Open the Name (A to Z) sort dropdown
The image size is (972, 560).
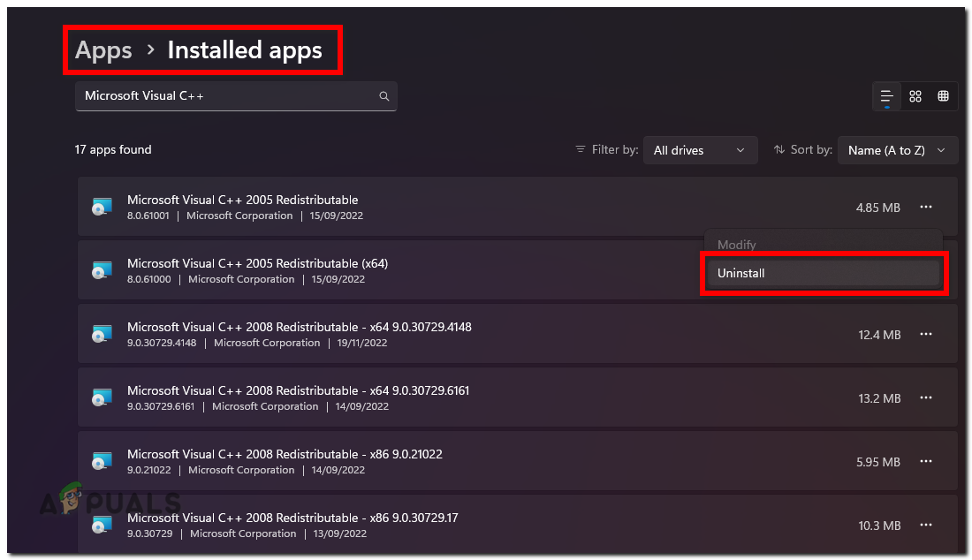point(897,150)
